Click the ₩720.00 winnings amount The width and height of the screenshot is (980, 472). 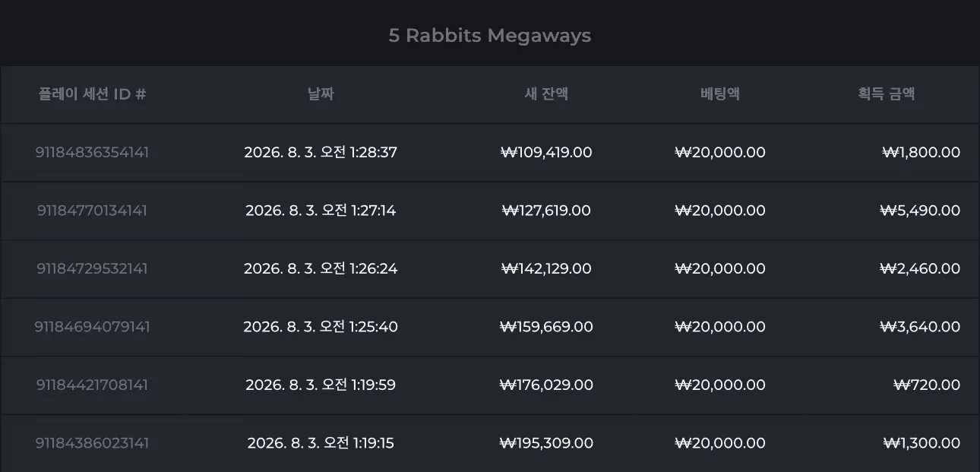(x=927, y=385)
